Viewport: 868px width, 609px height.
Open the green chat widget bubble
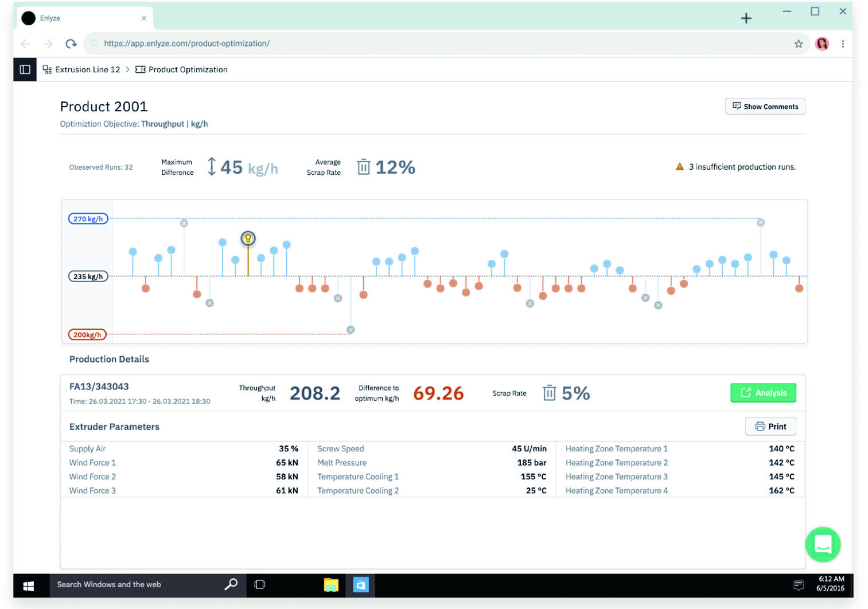[x=822, y=544]
